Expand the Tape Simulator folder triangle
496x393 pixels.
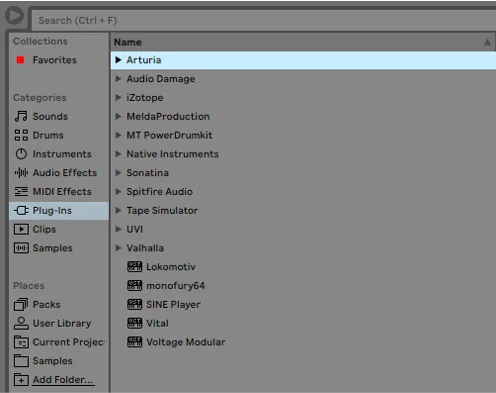tap(118, 210)
